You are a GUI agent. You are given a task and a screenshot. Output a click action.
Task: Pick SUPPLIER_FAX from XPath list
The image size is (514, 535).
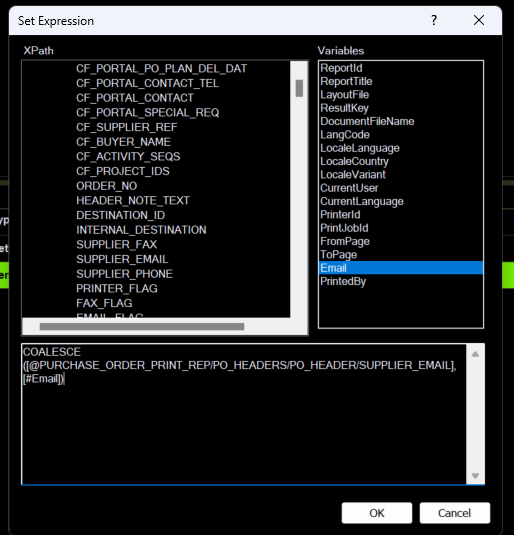(x=116, y=245)
